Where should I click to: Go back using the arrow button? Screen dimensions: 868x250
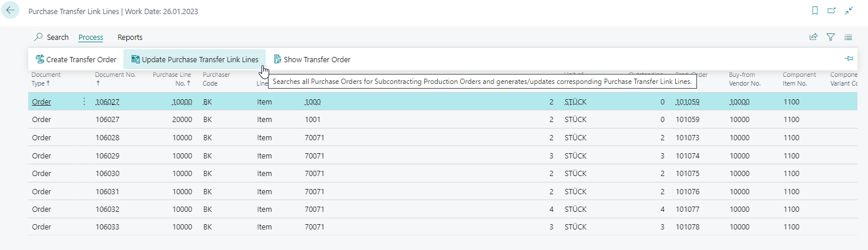(x=11, y=11)
